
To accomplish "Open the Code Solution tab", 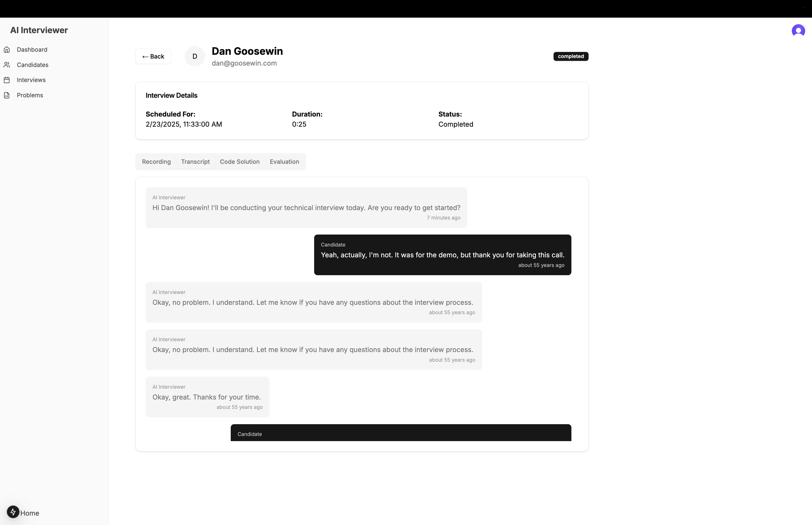I will coord(240,162).
